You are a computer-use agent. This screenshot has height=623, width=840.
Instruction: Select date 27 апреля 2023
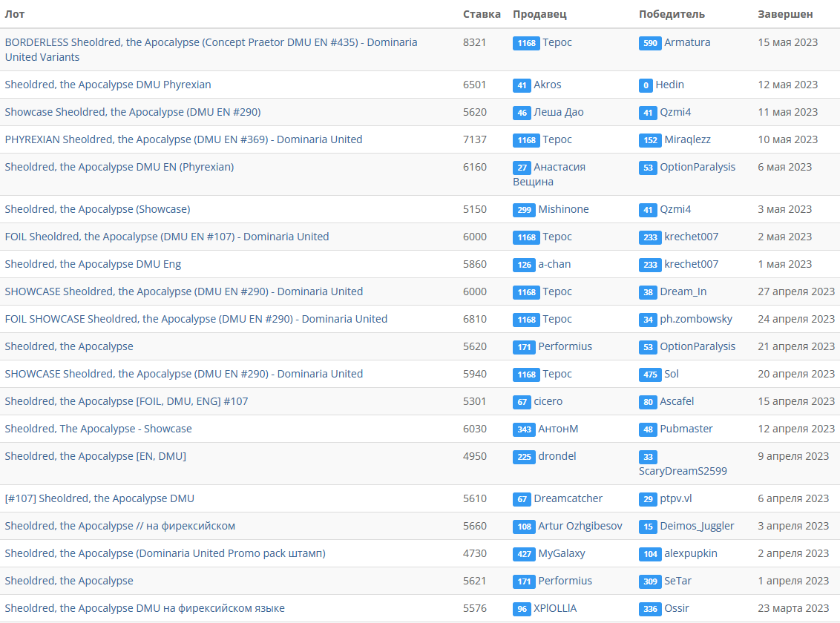(796, 291)
